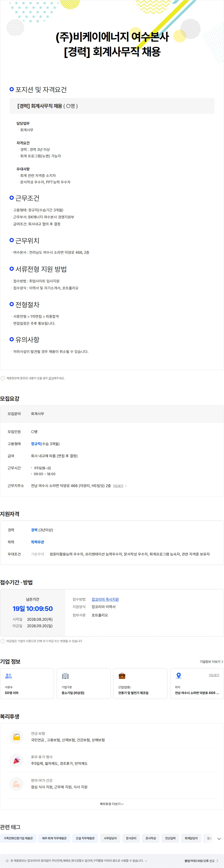Click the company type building icon
The image size is (224, 868).
[65, 676]
